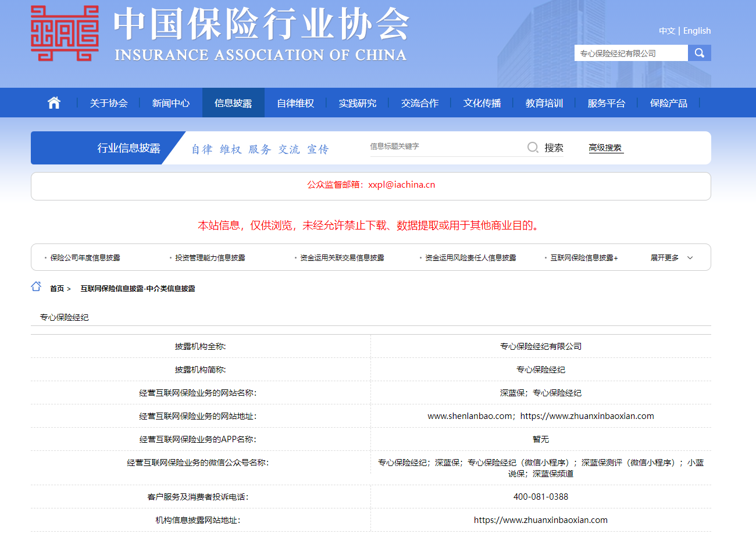Open the 新闻中心 menu item
Screen dimensions: 756x541
[170, 102]
